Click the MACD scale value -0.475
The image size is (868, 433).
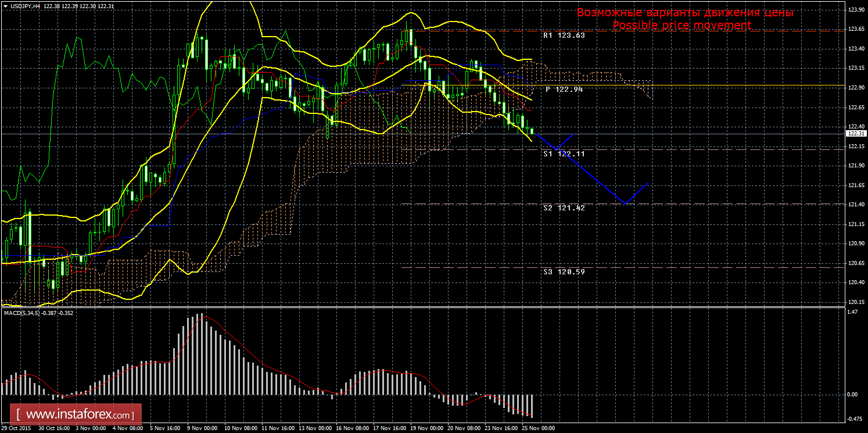click(855, 418)
